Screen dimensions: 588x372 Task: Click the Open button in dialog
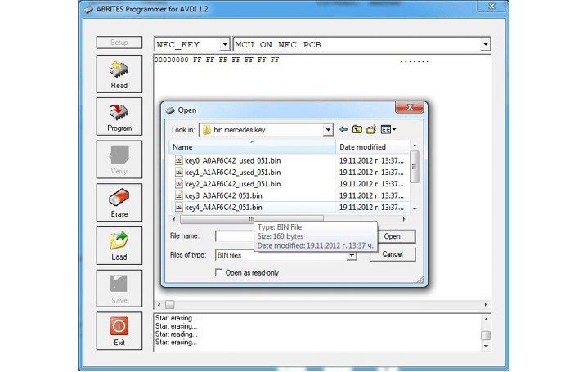392,236
